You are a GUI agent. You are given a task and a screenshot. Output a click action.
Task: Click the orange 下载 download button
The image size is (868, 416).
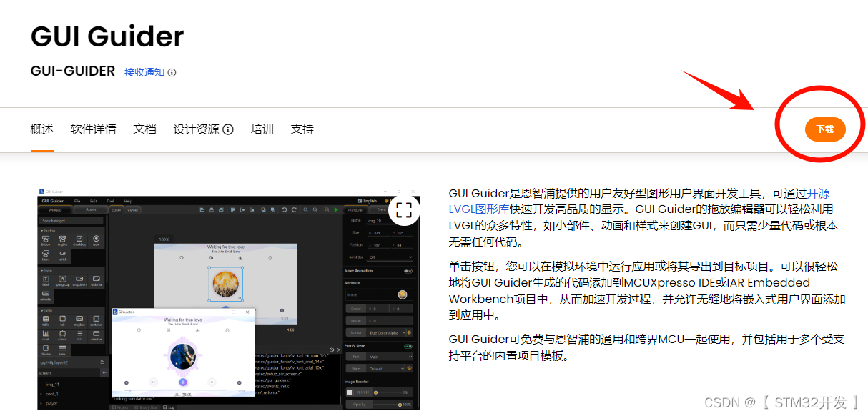(825, 129)
